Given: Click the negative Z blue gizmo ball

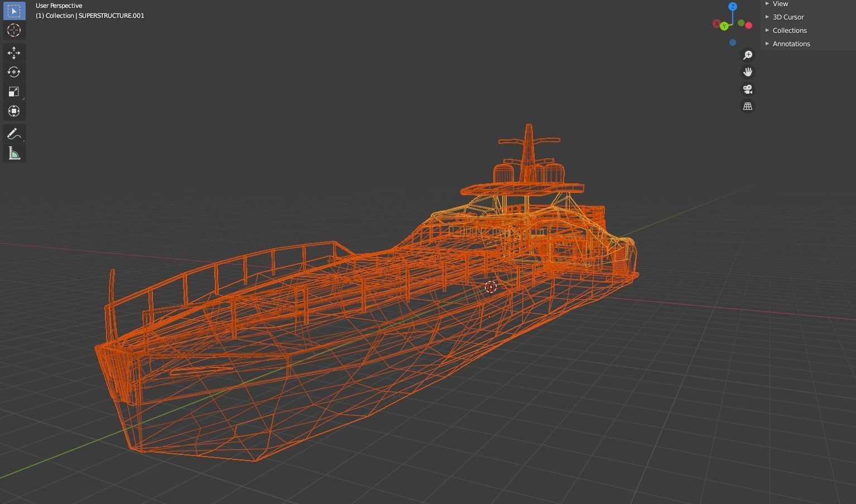Looking at the screenshot, I should click(x=733, y=42).
